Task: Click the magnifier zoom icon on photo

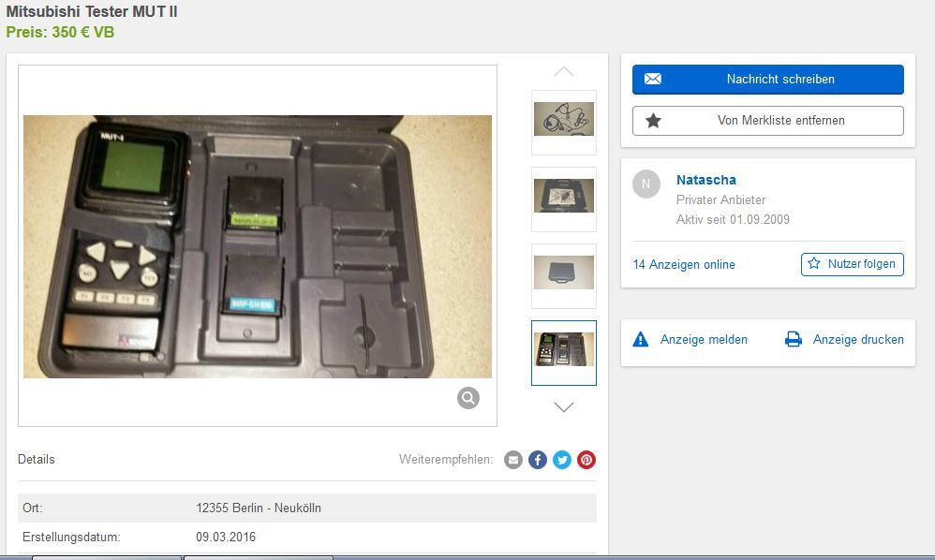Action: tap(468, 398)
